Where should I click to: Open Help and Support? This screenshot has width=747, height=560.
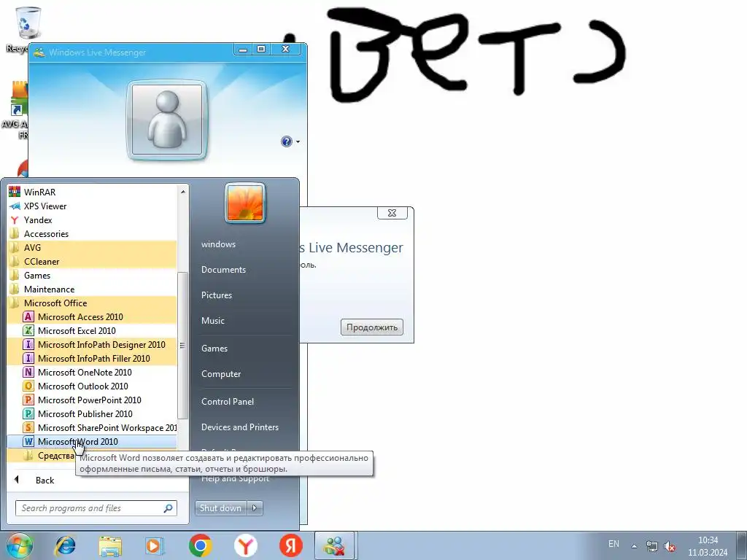tap(235, 479)
